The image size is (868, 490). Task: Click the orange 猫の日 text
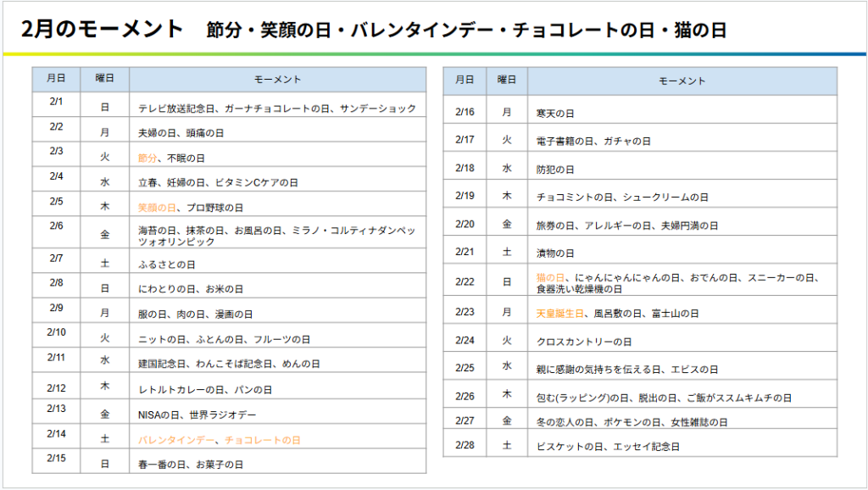[551, 278]
